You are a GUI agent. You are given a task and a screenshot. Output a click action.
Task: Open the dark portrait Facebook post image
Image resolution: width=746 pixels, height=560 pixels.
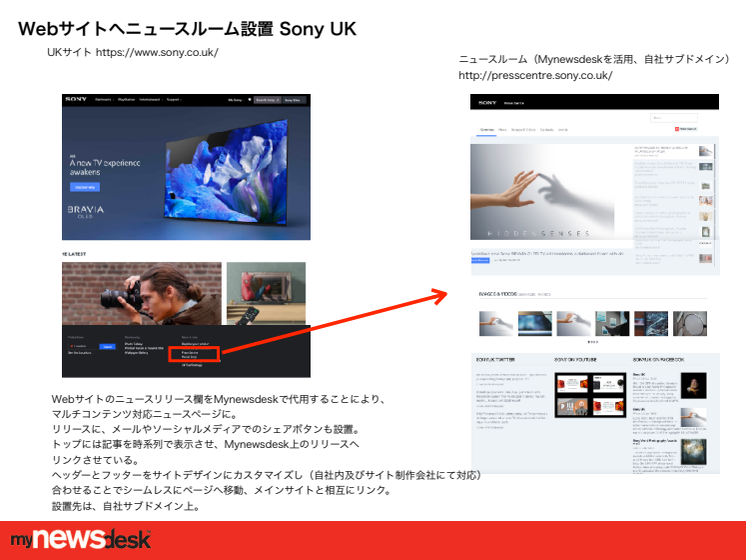pos(694,385)
